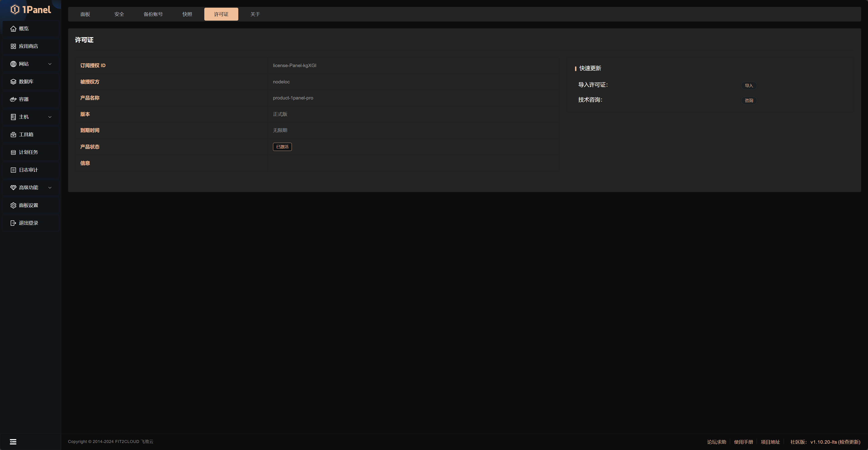Image resolution: width=868 pixels, height=450 pixels.
Task: Click the licensee value nodeloc
Action: tap(281, 82)
